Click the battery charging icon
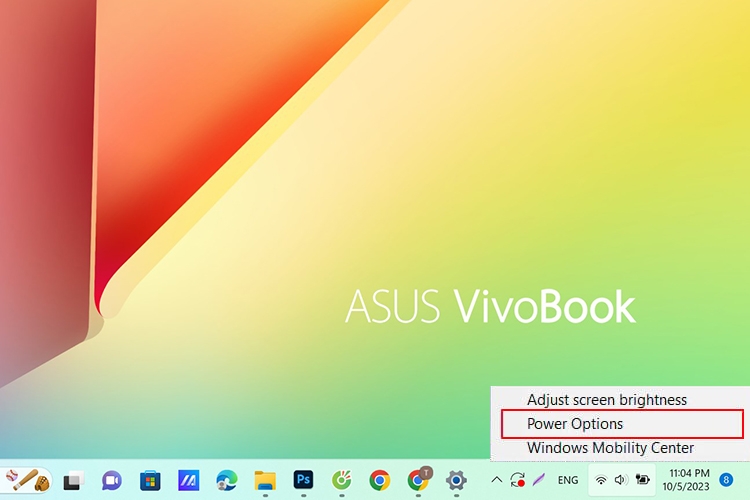Image resolution: width=750 pixels, height=500 pixels. (642, 479)
